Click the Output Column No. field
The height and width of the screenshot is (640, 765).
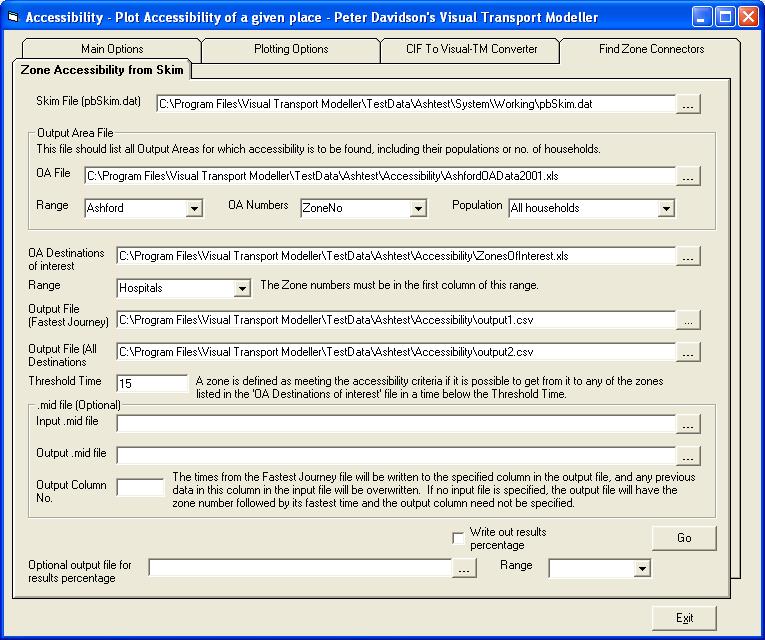pos(141,488)
